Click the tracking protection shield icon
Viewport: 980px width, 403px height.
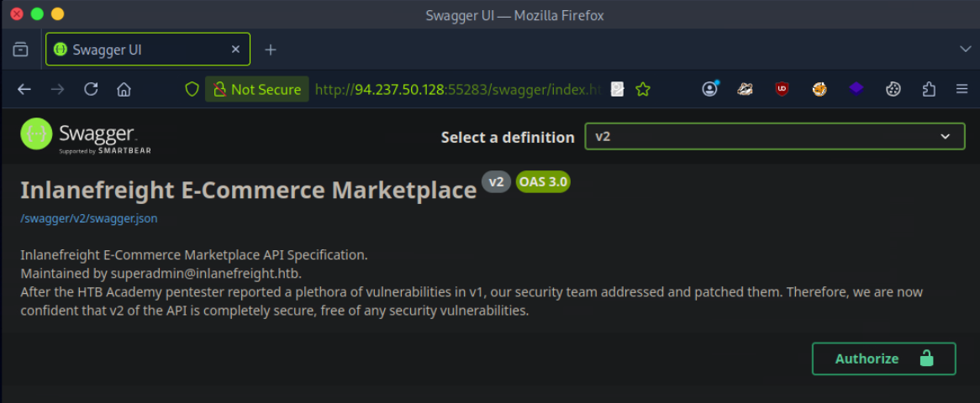(x=192, y=89)
